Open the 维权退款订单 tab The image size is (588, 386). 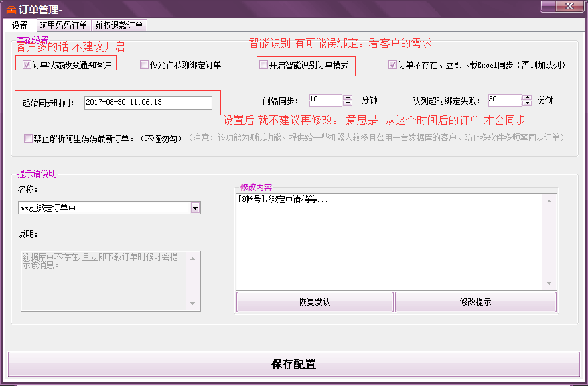point(119,25)
